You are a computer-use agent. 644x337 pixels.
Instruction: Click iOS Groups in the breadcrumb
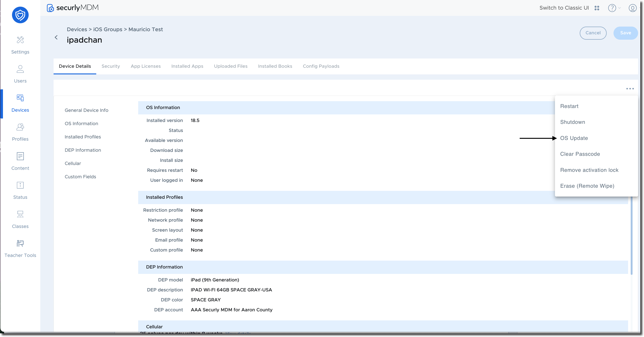(108, 30)
